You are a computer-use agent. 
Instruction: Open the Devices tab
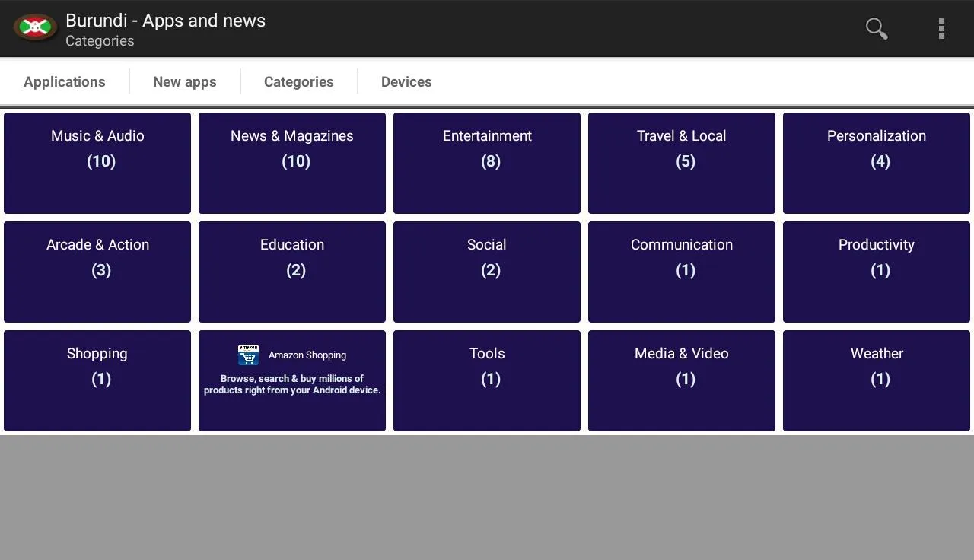point(406,81)
